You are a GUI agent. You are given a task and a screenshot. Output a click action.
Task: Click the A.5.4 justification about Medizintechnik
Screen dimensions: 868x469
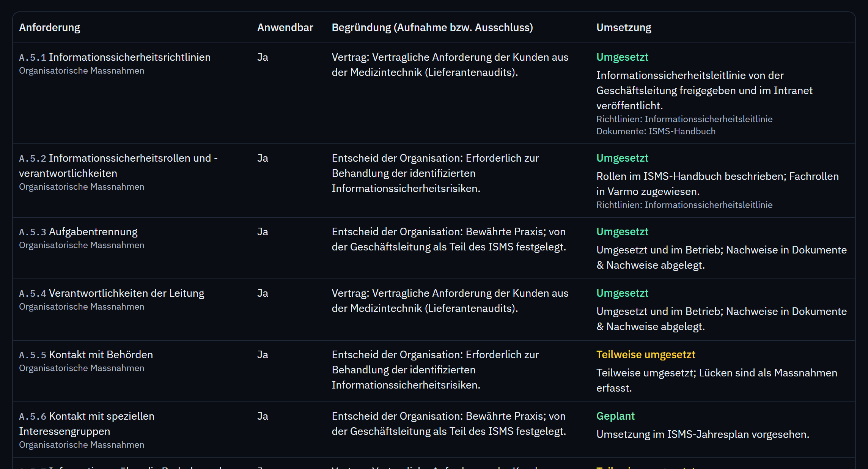(450, 301)
